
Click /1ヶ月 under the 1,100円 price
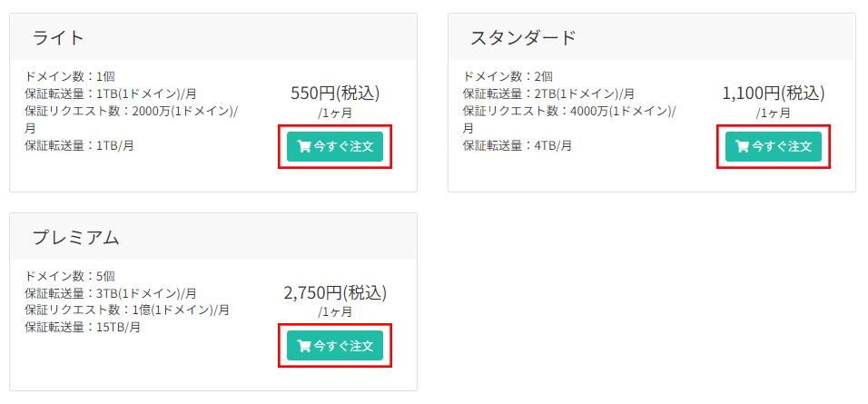click(x=773, y=113)
